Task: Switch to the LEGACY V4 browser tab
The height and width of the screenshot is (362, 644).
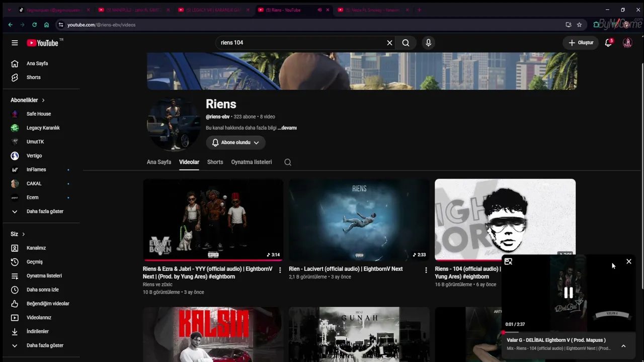Action: (x=214, y=10)
